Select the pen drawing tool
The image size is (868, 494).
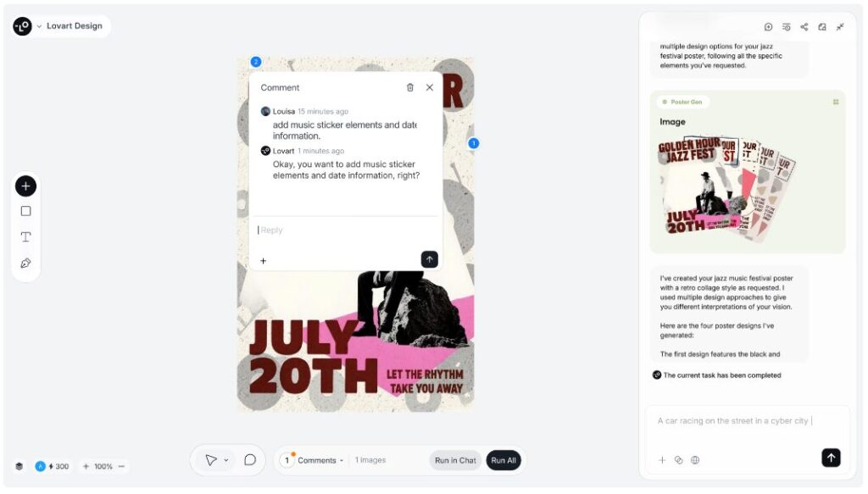(x=25, y=264)
